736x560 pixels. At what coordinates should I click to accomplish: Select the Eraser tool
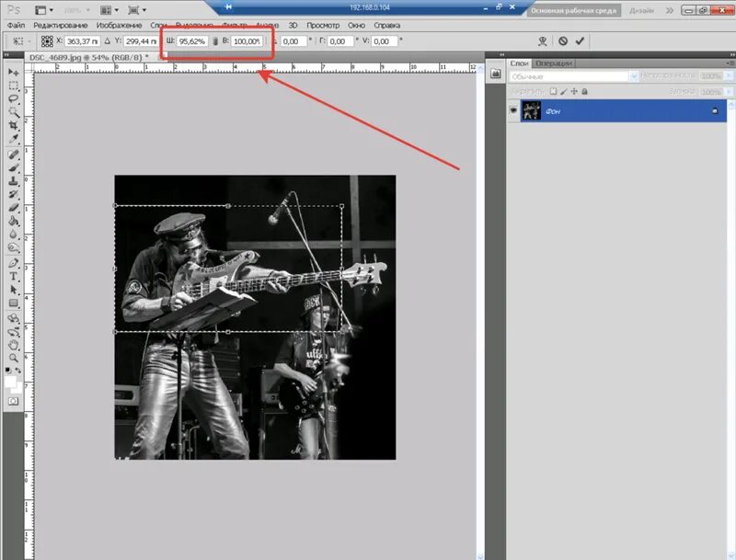[14, 207]
